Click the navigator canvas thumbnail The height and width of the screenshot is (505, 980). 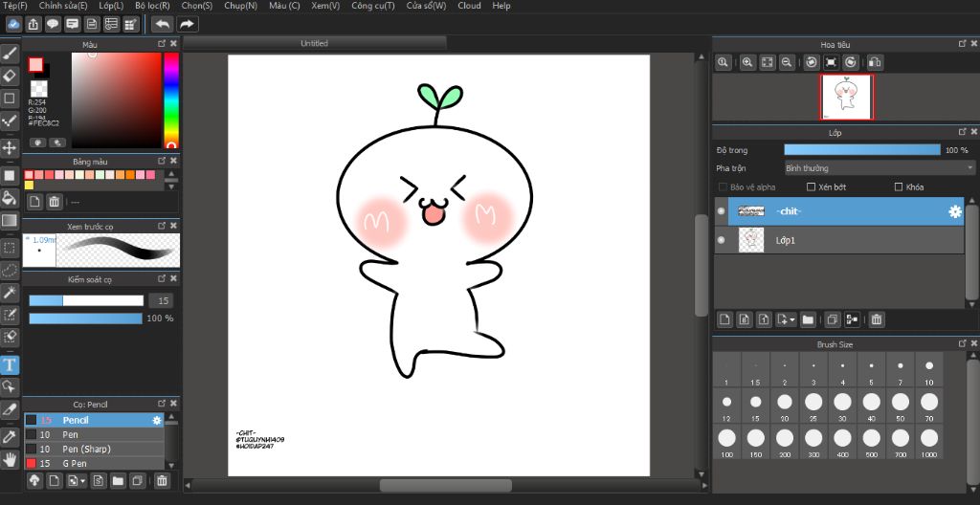846,97
